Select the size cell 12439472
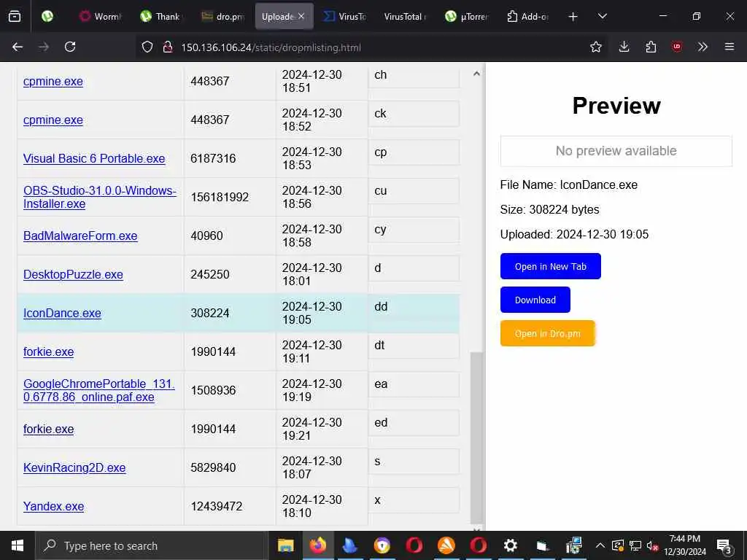 [x=230, y=506]
